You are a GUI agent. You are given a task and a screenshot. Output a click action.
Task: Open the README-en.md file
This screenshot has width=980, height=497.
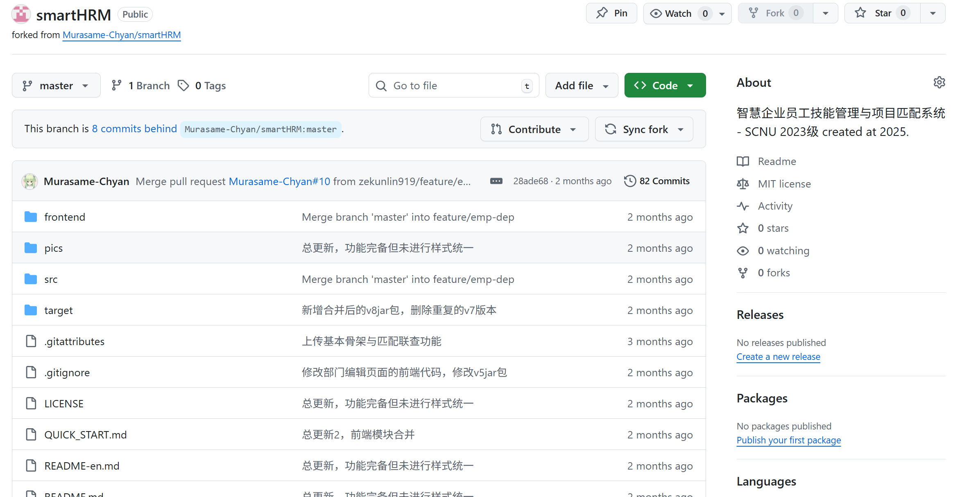click(x=82, y=466)
